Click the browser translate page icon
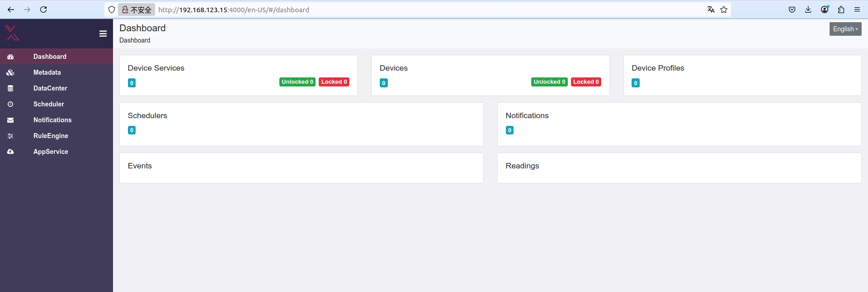This screenshot has width=868, height=292. point(711,10)
